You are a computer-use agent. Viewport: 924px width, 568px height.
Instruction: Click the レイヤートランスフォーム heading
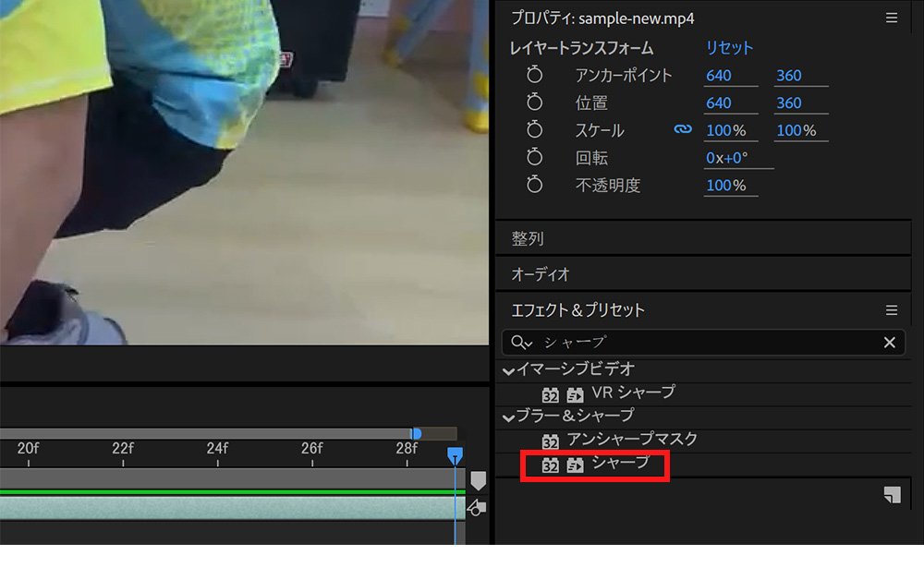tap(581, 48)
